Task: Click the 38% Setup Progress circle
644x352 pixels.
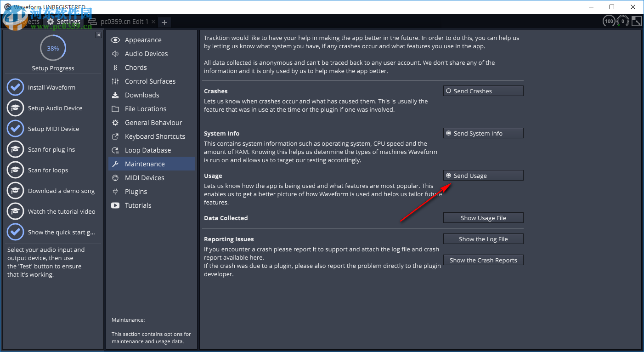Action: 53,48
